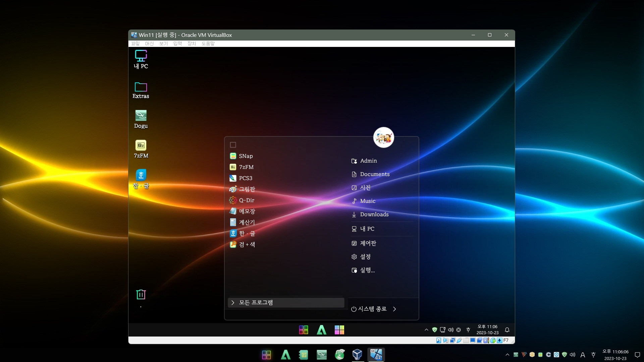
Task: Toggle the guest IME 한 indicator
Action: tap(468, 330)
